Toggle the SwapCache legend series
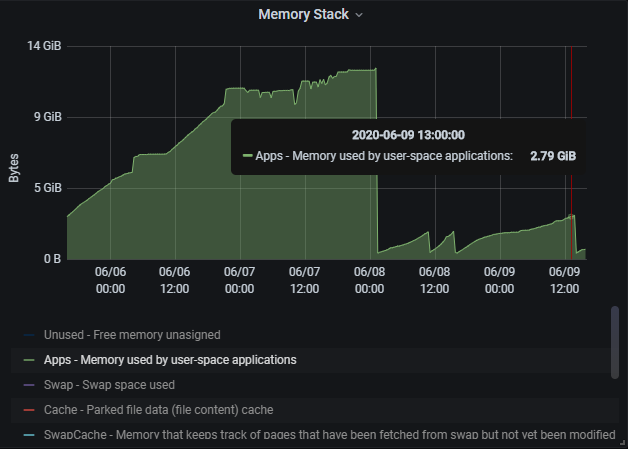628x449 pixels. 329,435
